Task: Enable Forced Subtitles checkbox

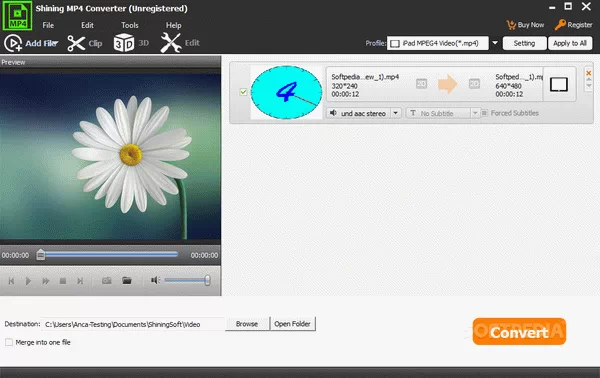Action: [x=484, y=113]
